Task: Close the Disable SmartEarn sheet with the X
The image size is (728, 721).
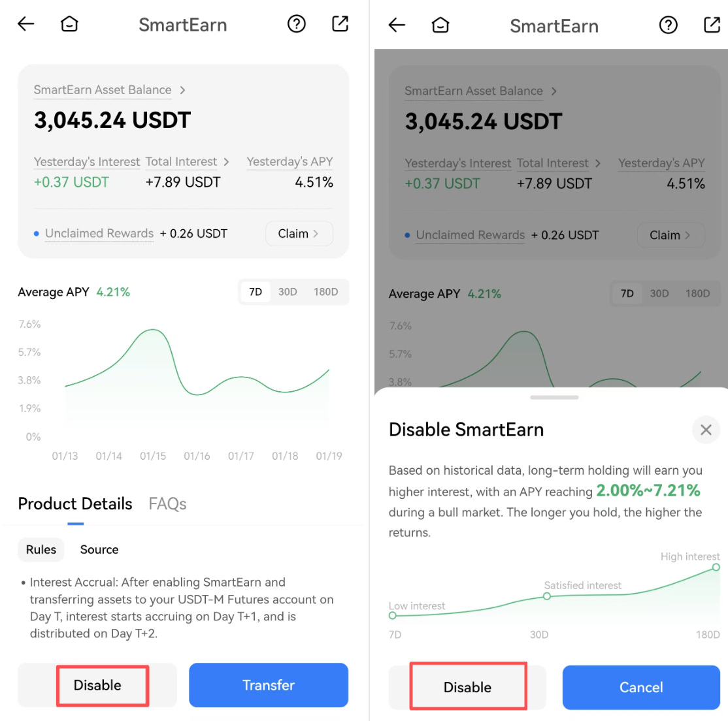Action: point(706,430)
